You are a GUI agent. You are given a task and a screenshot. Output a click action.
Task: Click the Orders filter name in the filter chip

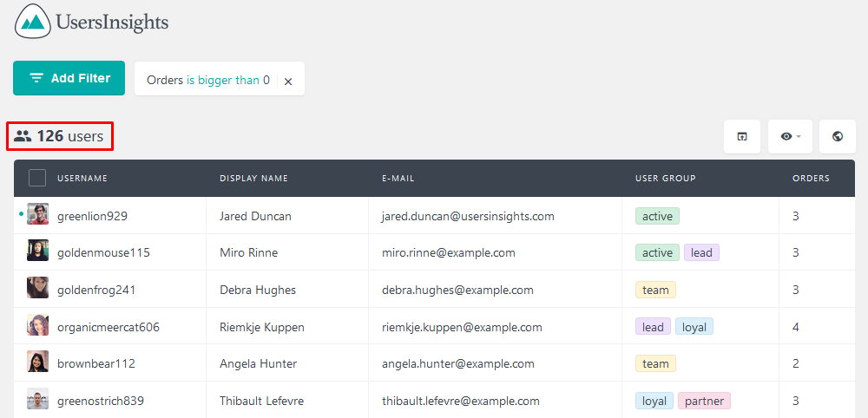[164, 80]
